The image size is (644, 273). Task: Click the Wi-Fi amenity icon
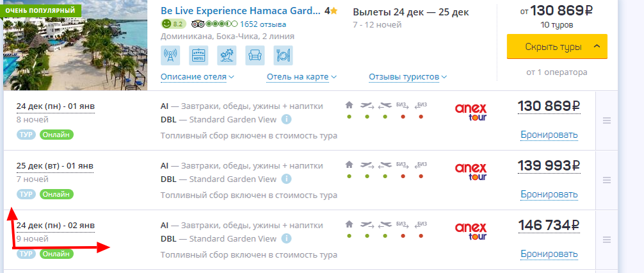170,55
